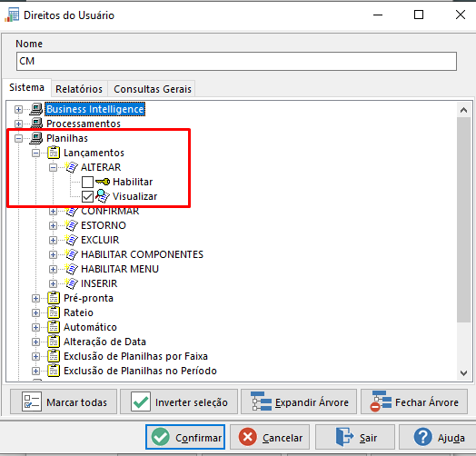Expand the Pré-pronta node
Viewport: 476px width, 456px height.
tap(35, 299)
